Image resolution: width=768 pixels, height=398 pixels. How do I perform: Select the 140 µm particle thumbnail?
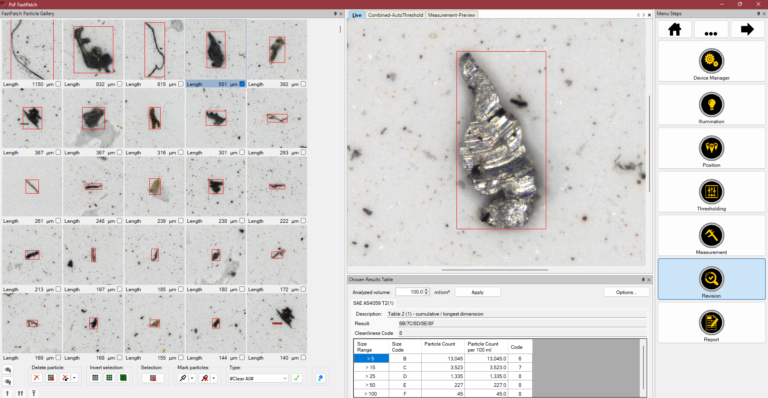coord(277,323)
